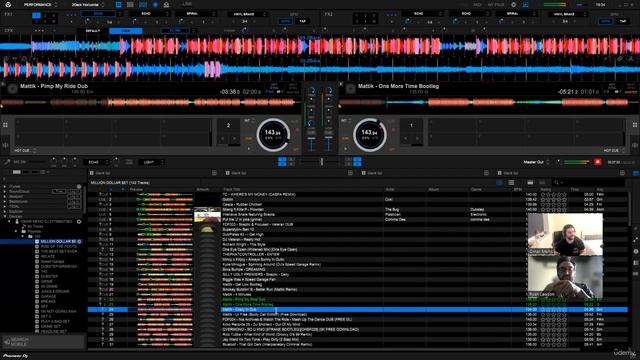Select CFX DEFAULT tab
This screenshot has width=640, height=360.
tap(93, 31)
